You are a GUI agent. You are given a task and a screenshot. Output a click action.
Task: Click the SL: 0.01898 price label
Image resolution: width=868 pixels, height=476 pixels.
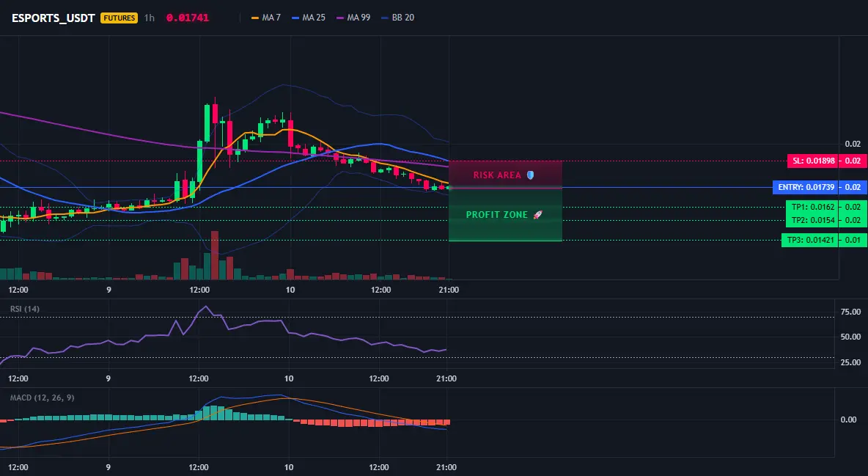[812, 161]
